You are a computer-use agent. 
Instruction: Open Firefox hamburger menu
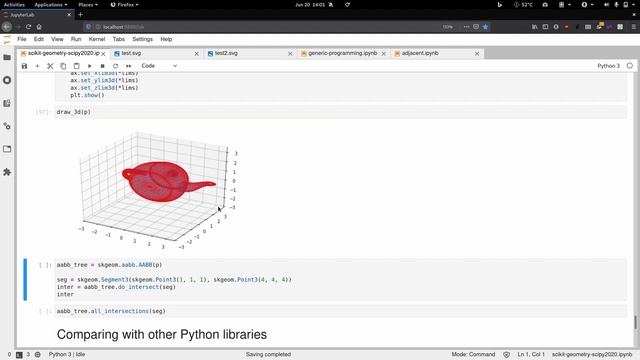tap(633, 27)
